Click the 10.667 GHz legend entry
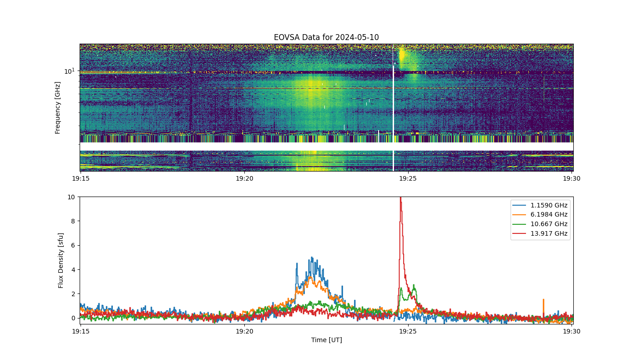637x364 pixels. pyautogui.click(x=541, y=224)
